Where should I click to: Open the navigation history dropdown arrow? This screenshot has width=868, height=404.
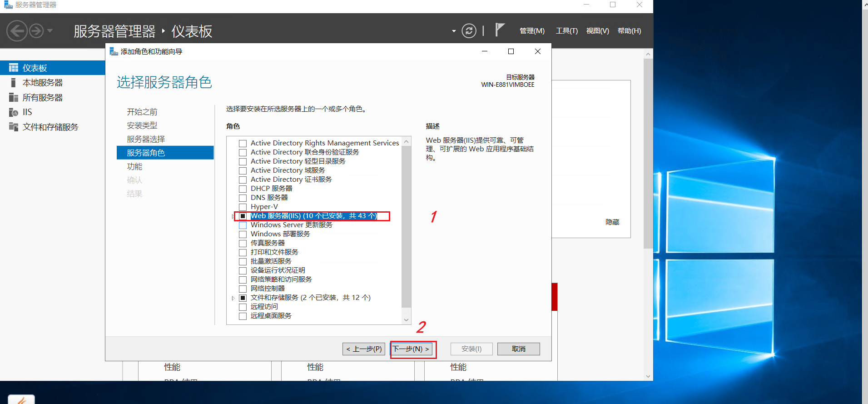[50, 31]
